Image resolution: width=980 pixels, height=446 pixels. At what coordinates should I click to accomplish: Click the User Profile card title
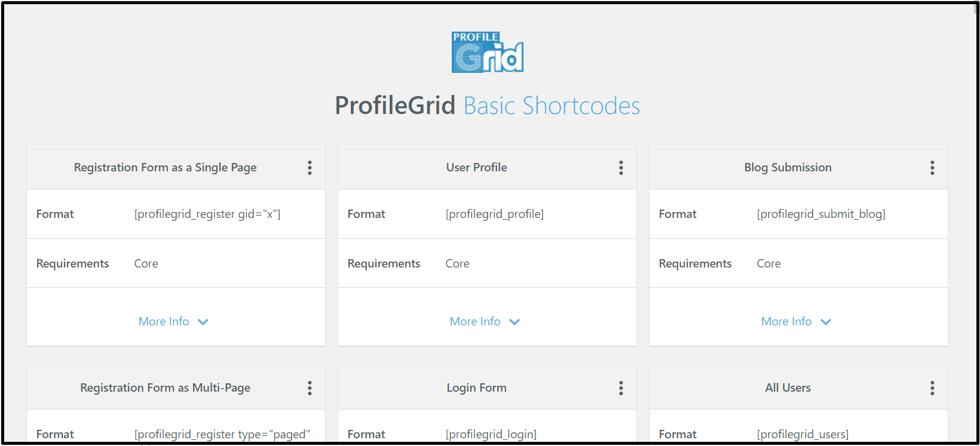[x=476, y=167]
